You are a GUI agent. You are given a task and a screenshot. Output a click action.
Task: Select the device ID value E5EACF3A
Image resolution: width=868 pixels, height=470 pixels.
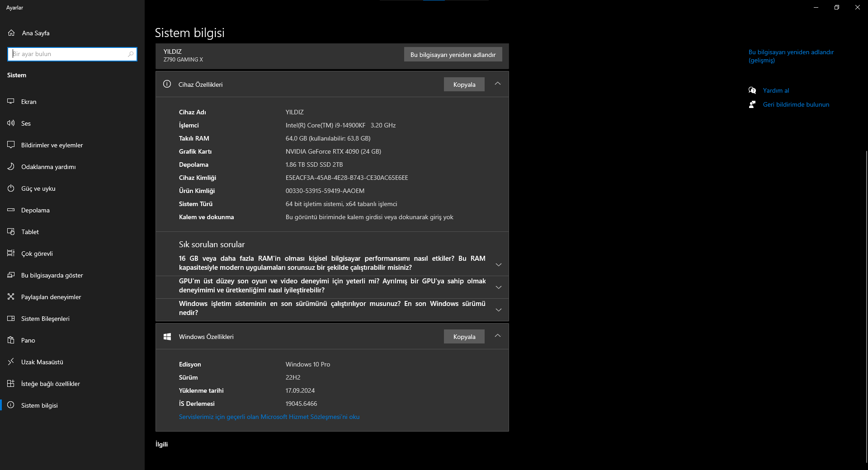coord(347,178)
